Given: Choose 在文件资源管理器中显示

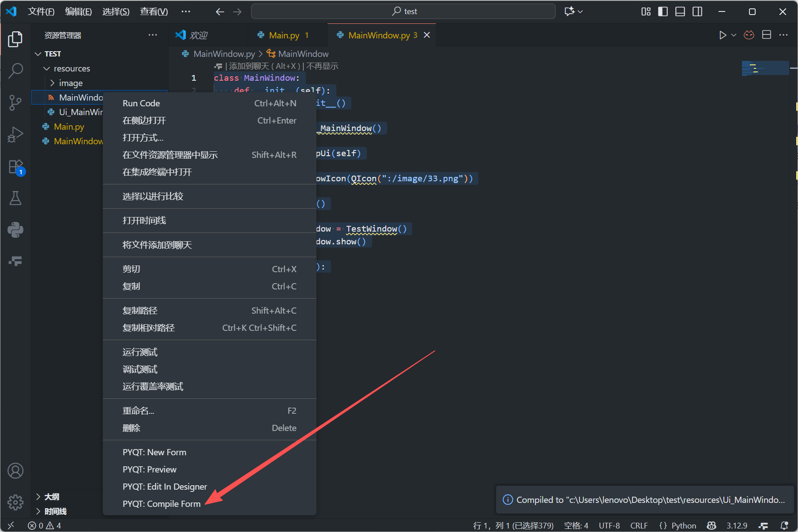Looking at the screenshot, I should coord(210,155).
